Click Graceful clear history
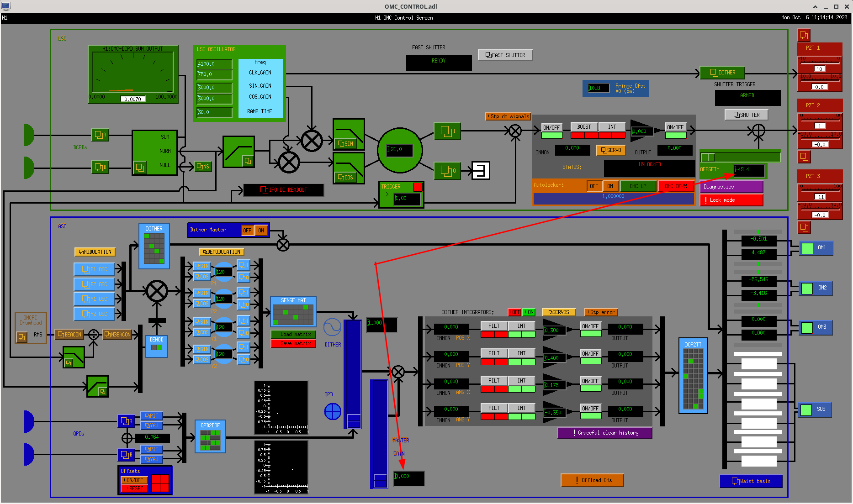Screen dimensions: 853x504 click(604, 433)
